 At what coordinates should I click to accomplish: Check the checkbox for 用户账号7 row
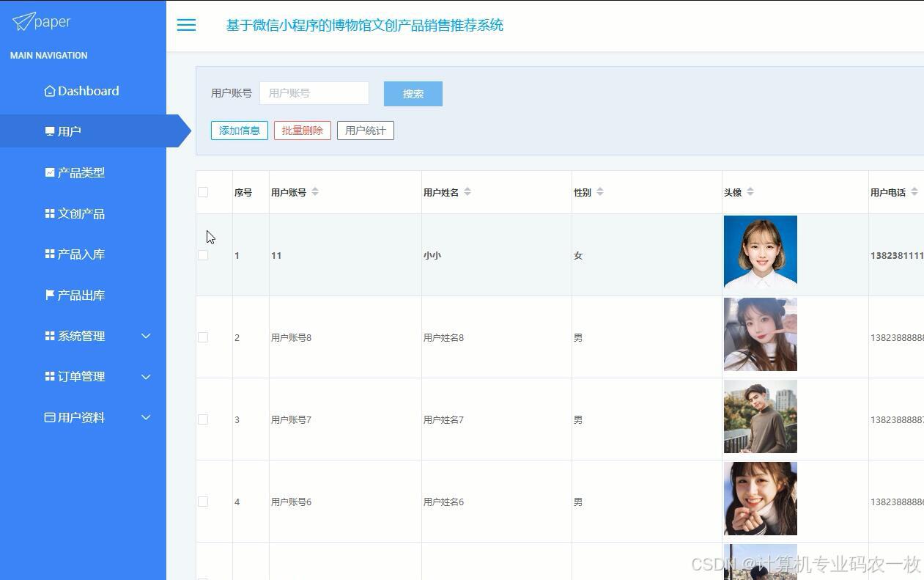203,419
